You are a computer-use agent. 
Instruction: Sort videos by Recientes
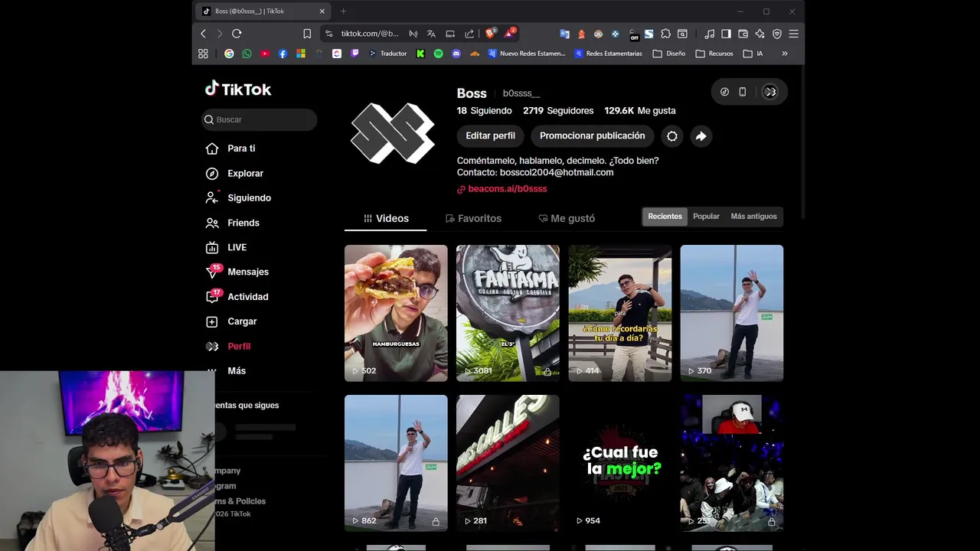(x=665, y=217)
